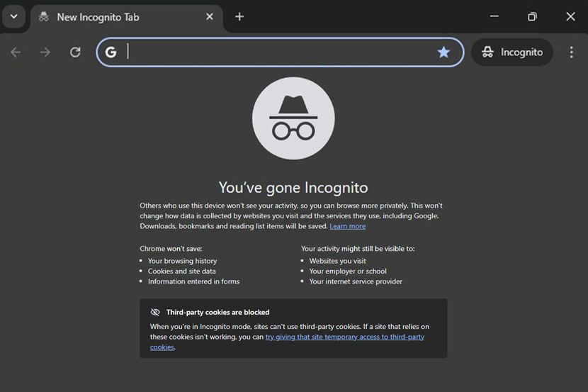Restore down the browser window

coord(532,16)
